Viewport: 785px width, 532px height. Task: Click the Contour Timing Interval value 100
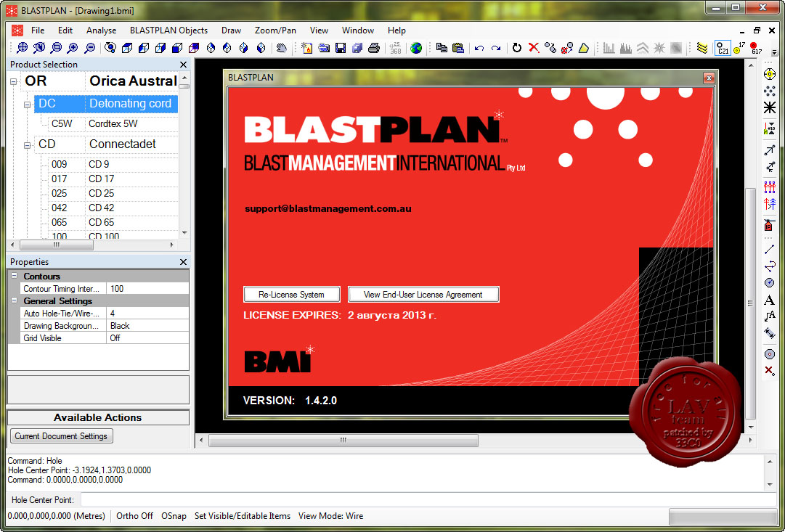[x=149, y=289]
